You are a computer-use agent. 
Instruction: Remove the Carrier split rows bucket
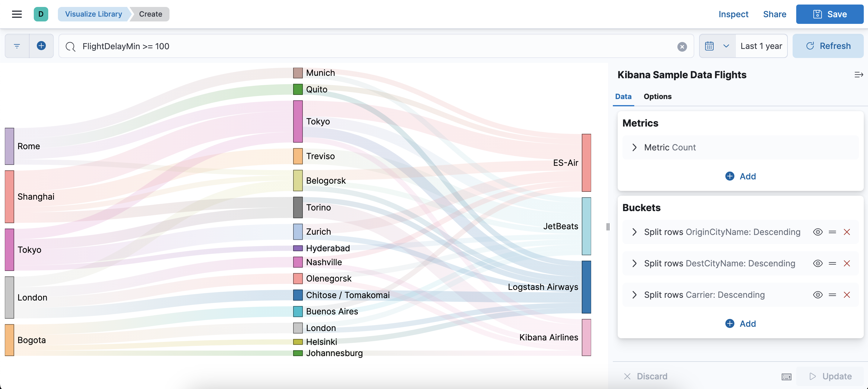(x=846, y=295)
